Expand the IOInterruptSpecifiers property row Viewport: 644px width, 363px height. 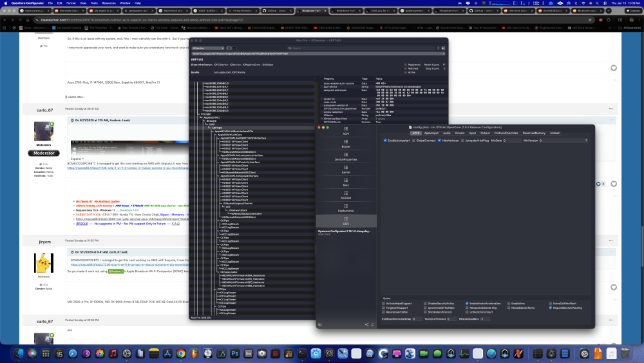pos(323,119)
